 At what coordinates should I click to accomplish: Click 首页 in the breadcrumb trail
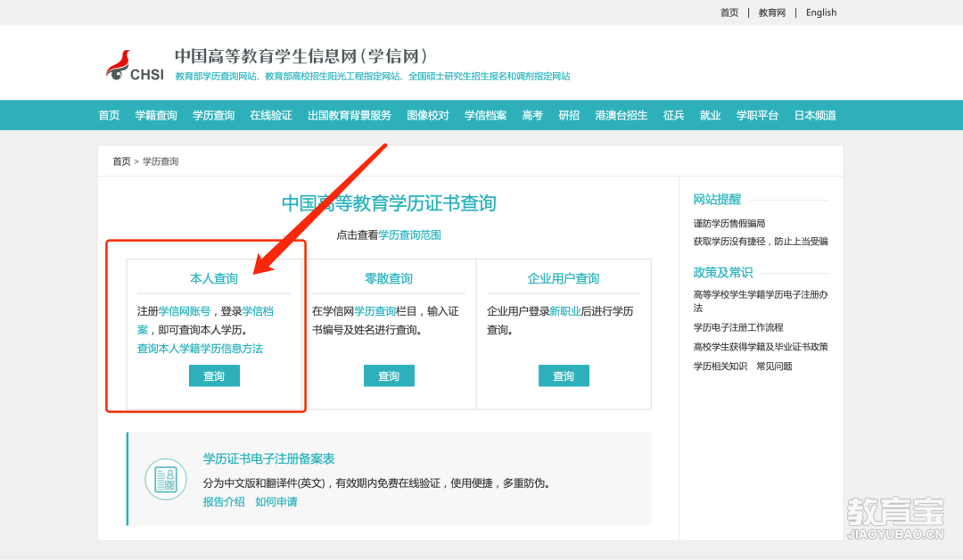[121, 161]
